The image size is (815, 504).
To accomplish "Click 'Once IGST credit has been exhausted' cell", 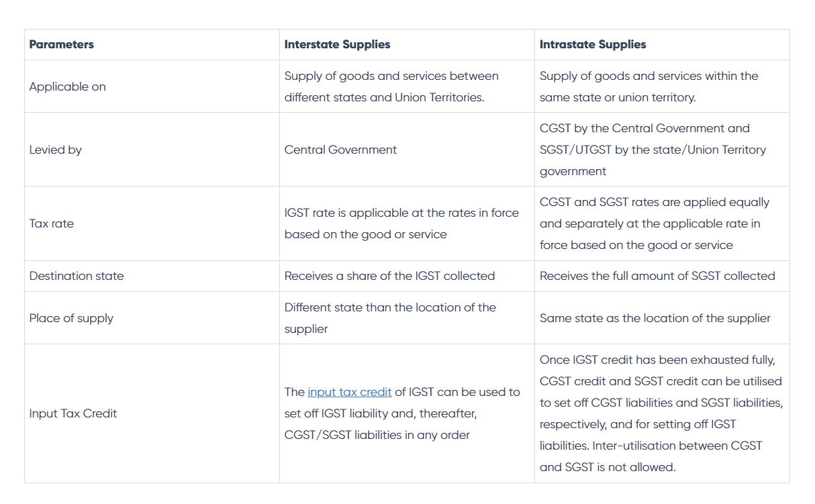I will tap(661, 413).
